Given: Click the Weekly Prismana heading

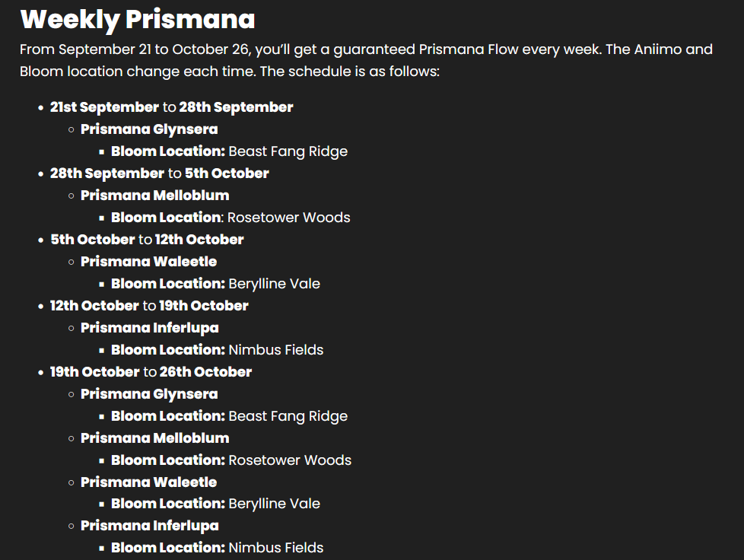Looking at the screenshot, I should click(x=138, y=20).
